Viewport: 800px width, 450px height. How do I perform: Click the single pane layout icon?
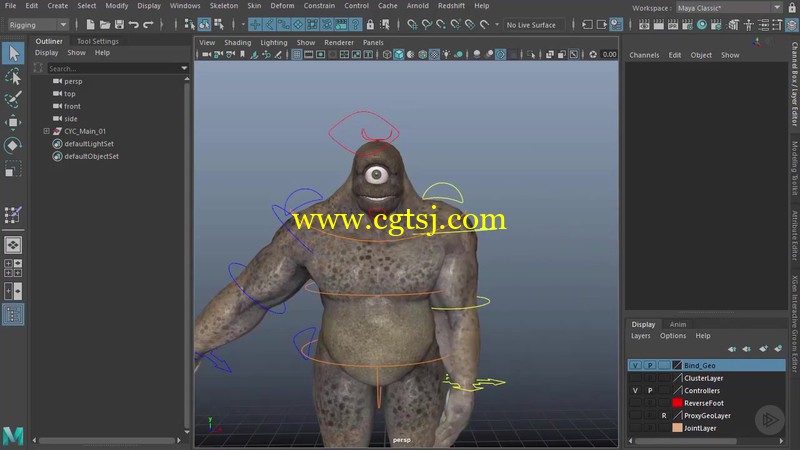click(x=13, y=245)
